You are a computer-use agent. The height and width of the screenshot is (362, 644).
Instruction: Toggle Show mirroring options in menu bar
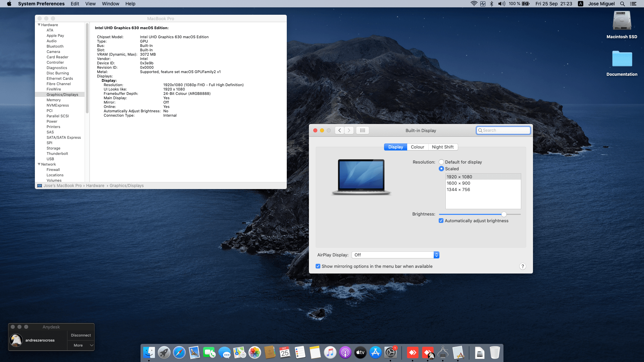click(318, 266)
